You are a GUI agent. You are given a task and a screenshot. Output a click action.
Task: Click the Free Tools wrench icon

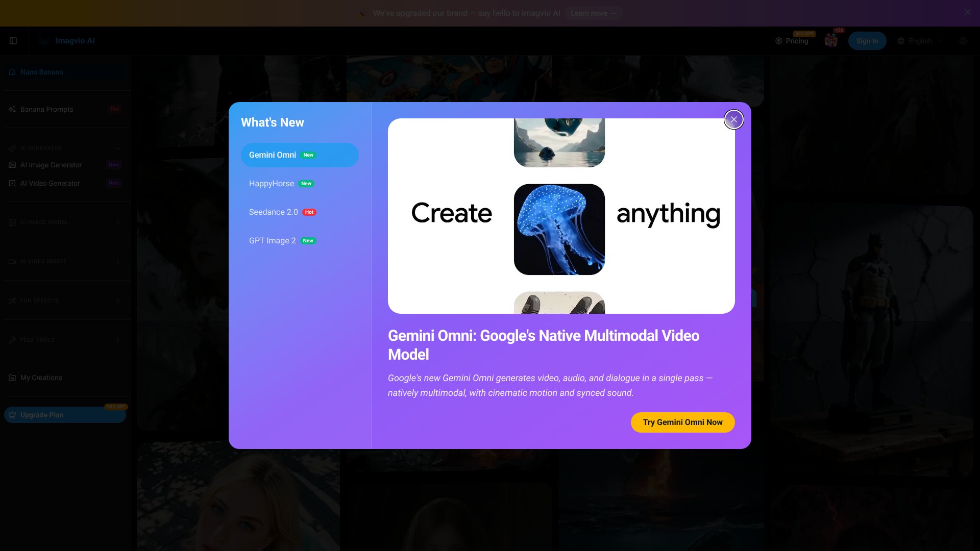[x=12, y=340]
